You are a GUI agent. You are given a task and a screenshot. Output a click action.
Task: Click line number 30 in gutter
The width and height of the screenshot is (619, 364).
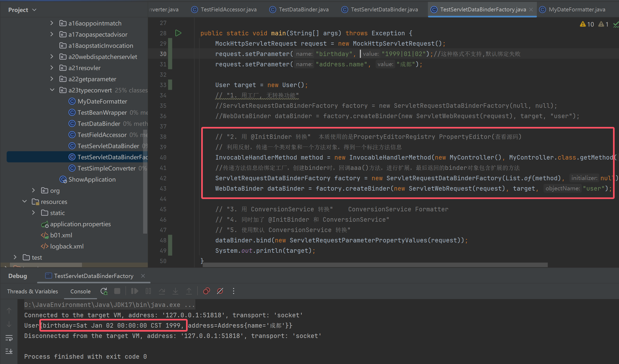(x=163, y=54)
